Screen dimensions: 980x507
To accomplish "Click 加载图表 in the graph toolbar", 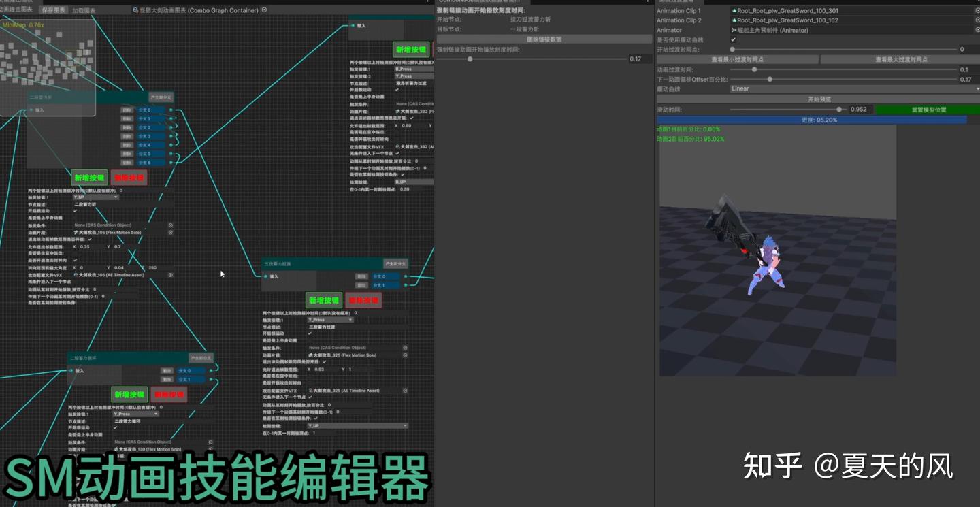I will point(84,10).
